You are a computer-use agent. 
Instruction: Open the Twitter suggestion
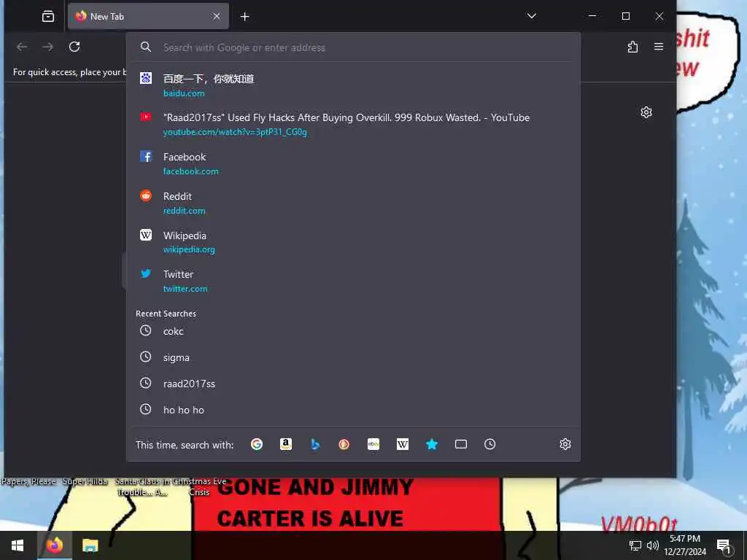(x=353, y=281)
